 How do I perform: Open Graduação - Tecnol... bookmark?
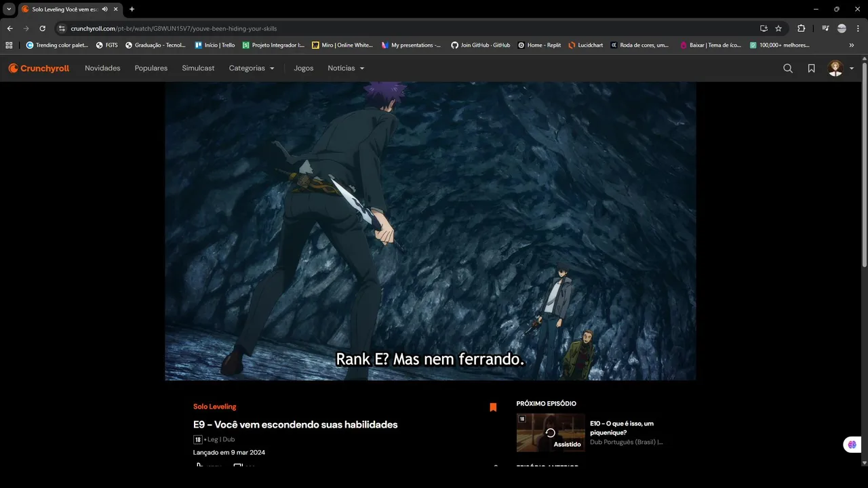(x=156, y=45)
